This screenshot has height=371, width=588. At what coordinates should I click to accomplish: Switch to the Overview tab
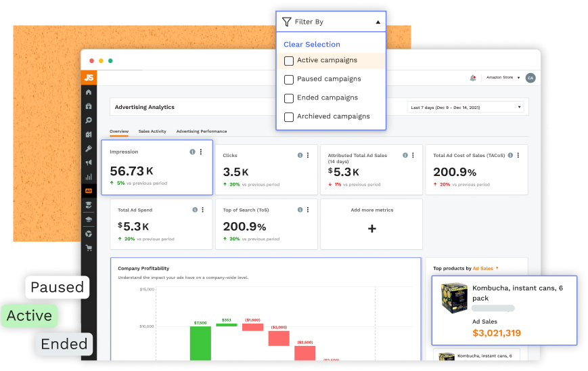click(x=119, y=131)
